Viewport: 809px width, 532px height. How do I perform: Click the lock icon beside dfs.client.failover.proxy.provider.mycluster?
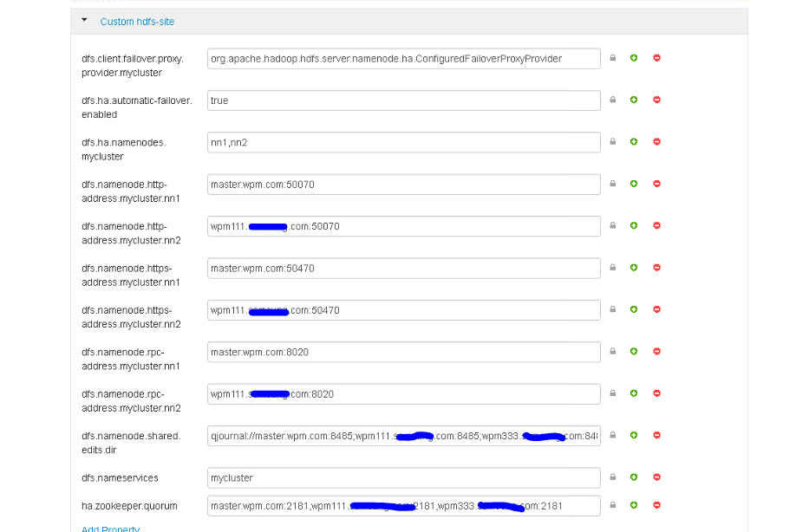point(612,58)
